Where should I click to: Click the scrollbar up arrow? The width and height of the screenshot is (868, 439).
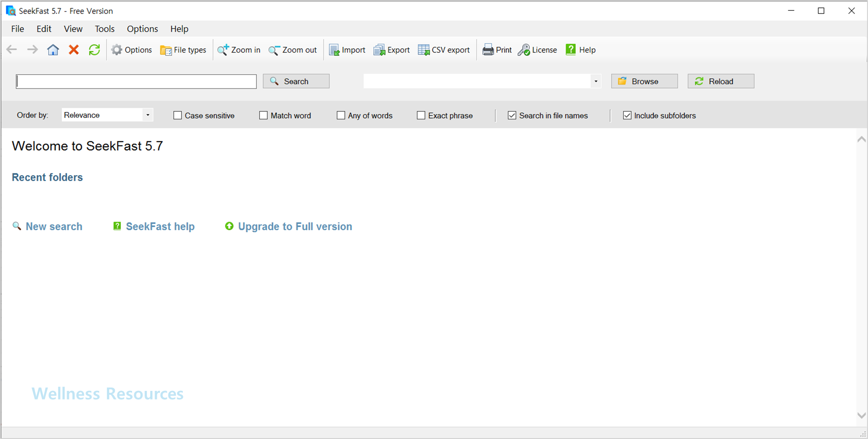pyautogui.click(x=862, y=139)
